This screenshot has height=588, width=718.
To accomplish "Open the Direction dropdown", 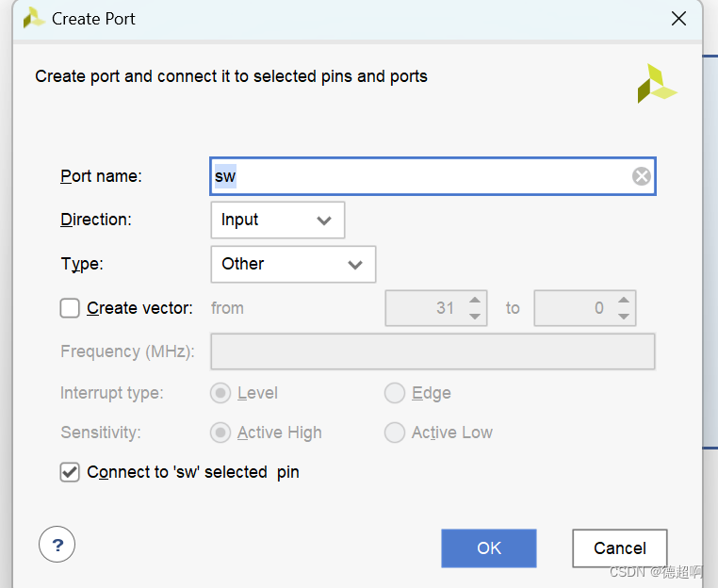I will click(x=277, y=220).
